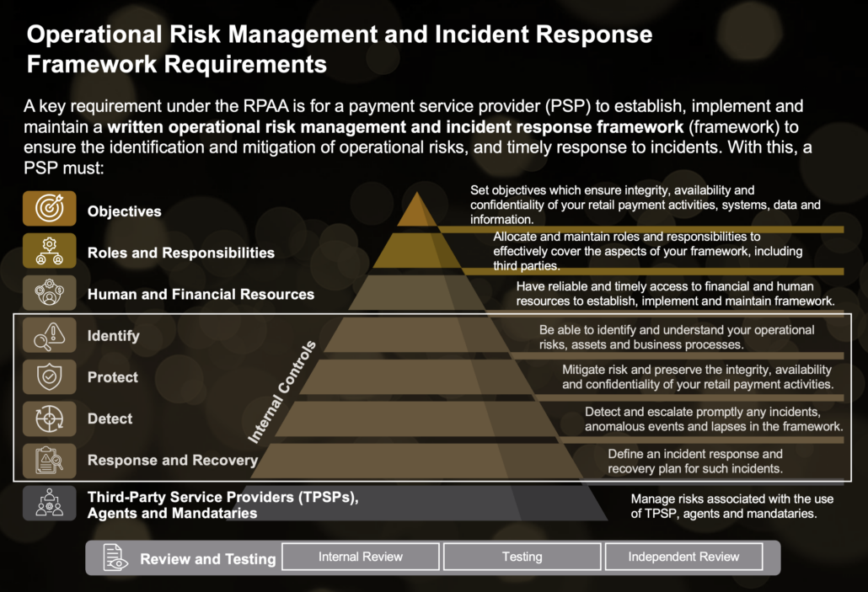
Task: Click the Review and Testing label
Action: click(x=208, y=559)
